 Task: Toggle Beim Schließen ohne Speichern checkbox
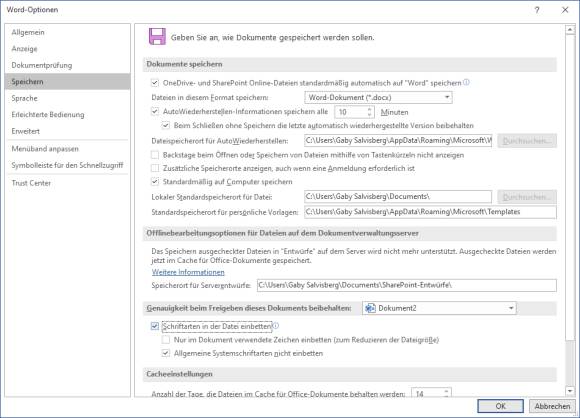point(166,125)
